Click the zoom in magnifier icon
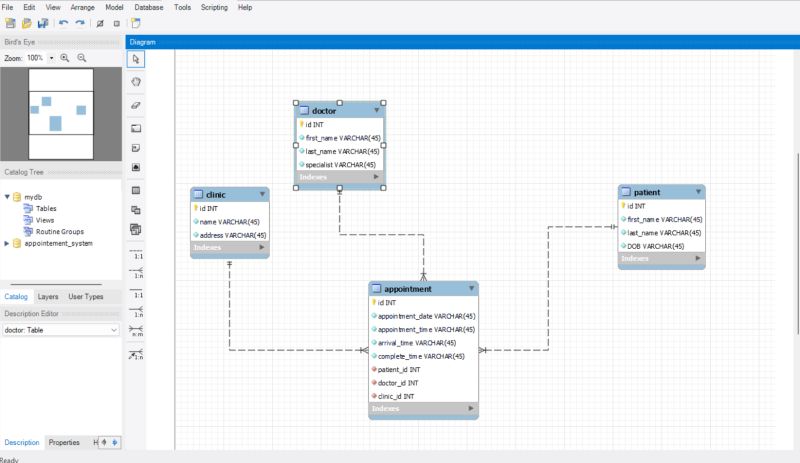The width and height of the screenshot is (800, 463). point(65,59)
